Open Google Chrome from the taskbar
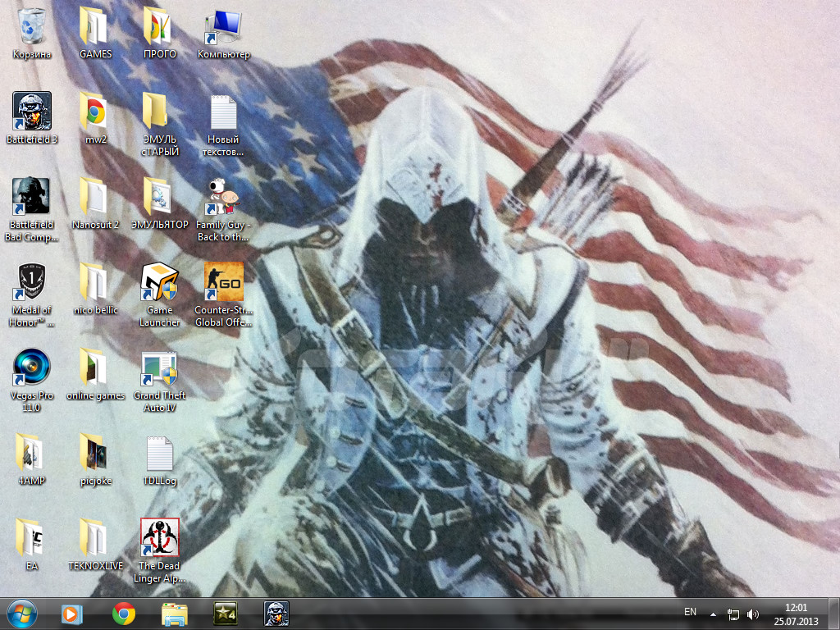Viewport: 840px width, 630px height. click(x=124, y=614)
